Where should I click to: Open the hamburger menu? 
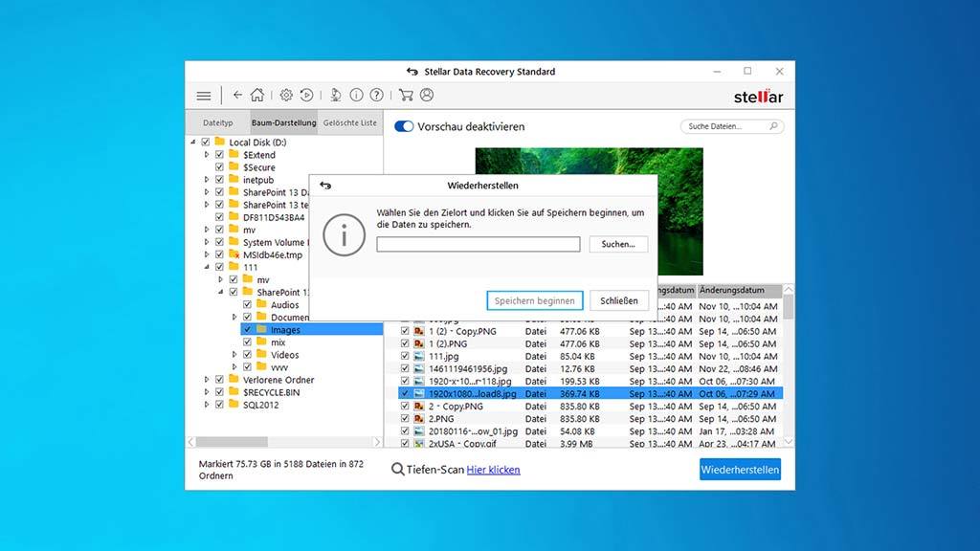click(x=204, y=96)
